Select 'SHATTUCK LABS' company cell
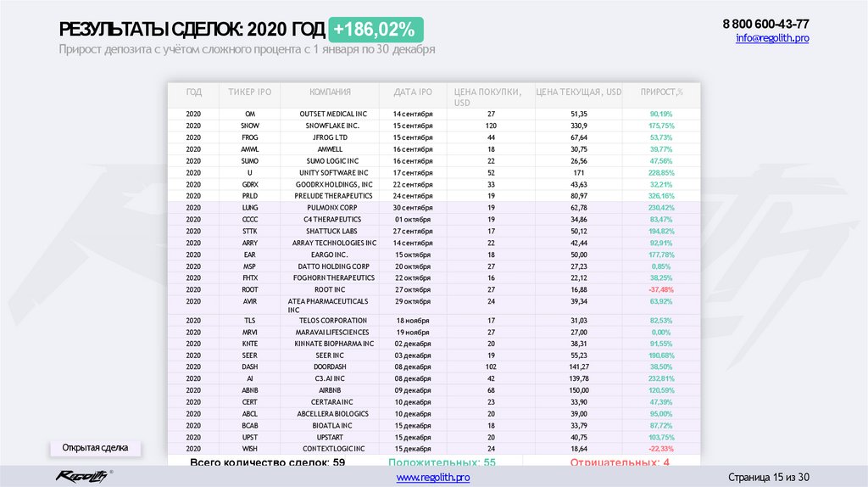 [x=331, y=232]
